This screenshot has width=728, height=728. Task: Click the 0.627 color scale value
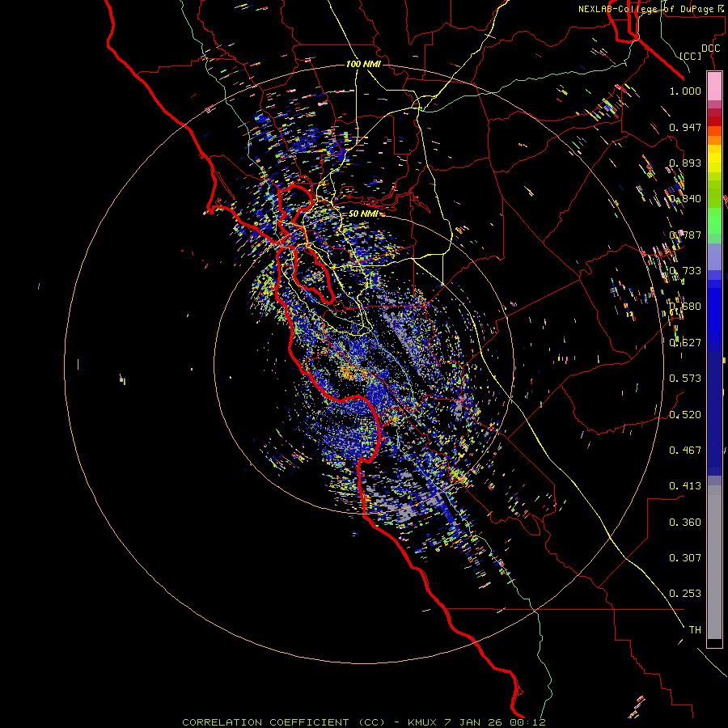(x=685, y=343)
